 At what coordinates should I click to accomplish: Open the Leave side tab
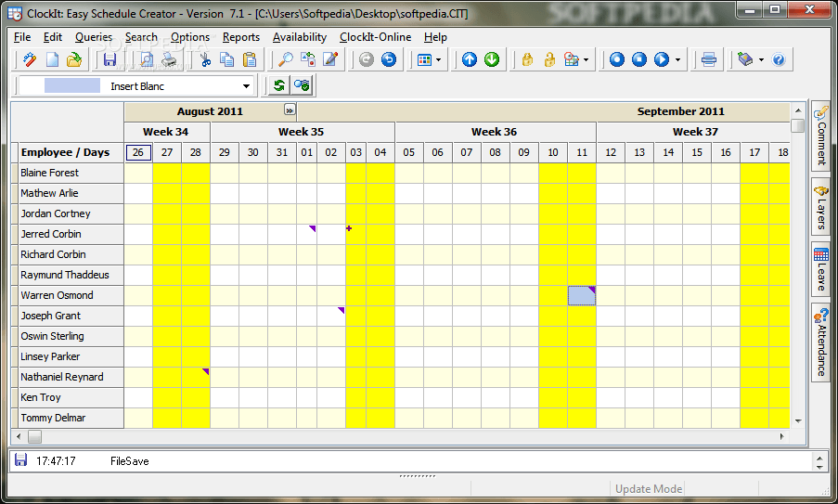(821, 269)
